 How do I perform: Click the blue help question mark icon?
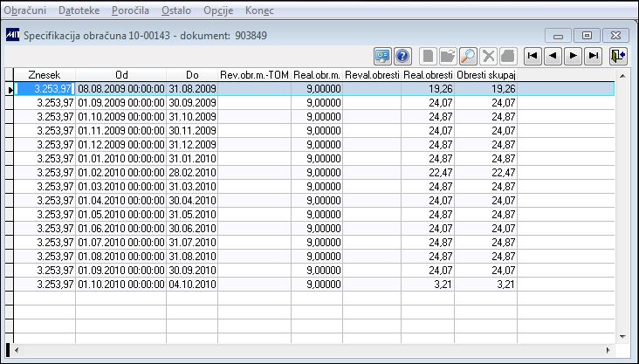pyautogui.click(x=402, y=56)
